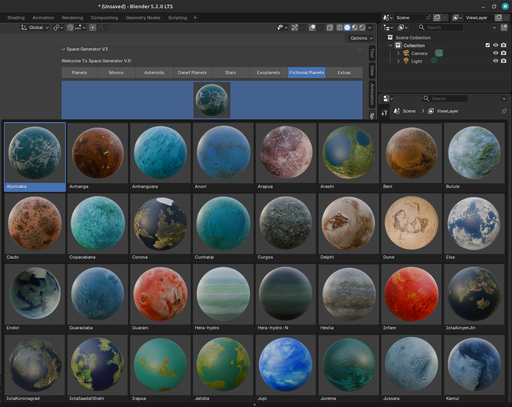This screenshot has height=407, width=512.
Task: Expand the Camera tree item
Action: 398,53
